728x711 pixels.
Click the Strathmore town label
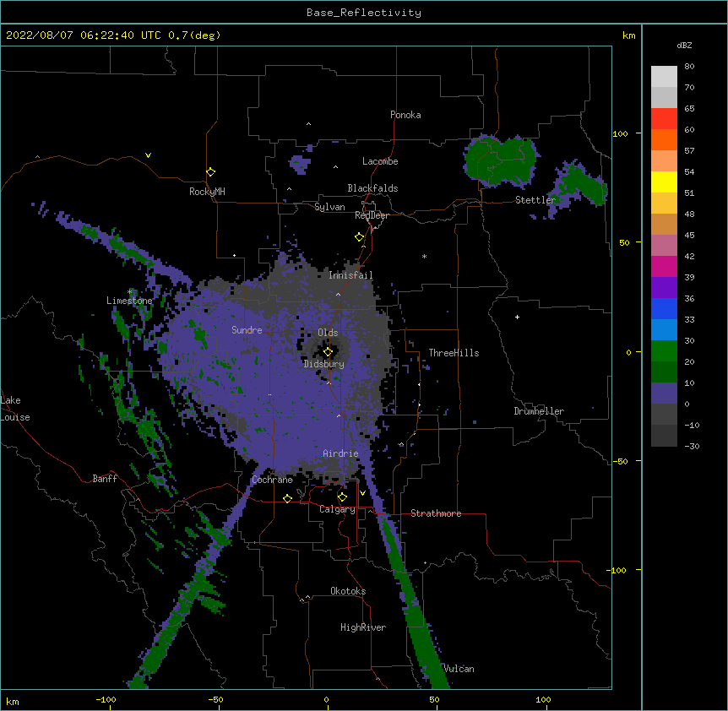[436, 513]
